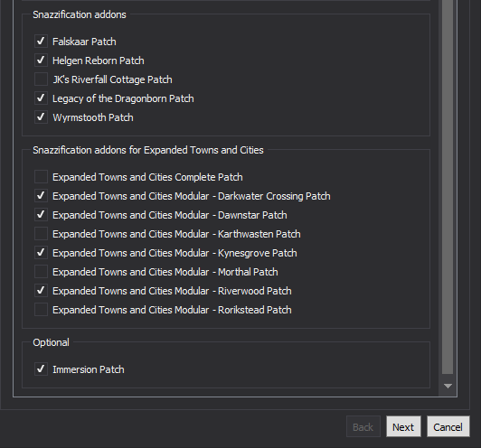The width and height of the screenshot is (481, 448).
Task: Enable the Karthwasten Patch
Action: [41, 234]
